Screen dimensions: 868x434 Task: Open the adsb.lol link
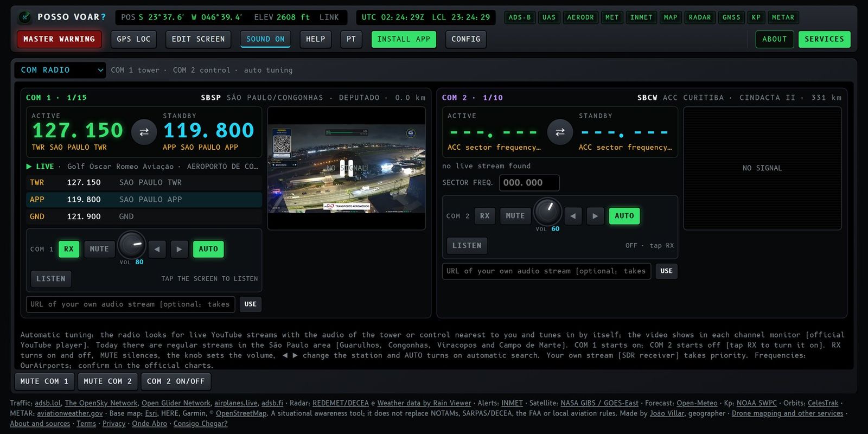pyautogui.click(x=48, y=403)
